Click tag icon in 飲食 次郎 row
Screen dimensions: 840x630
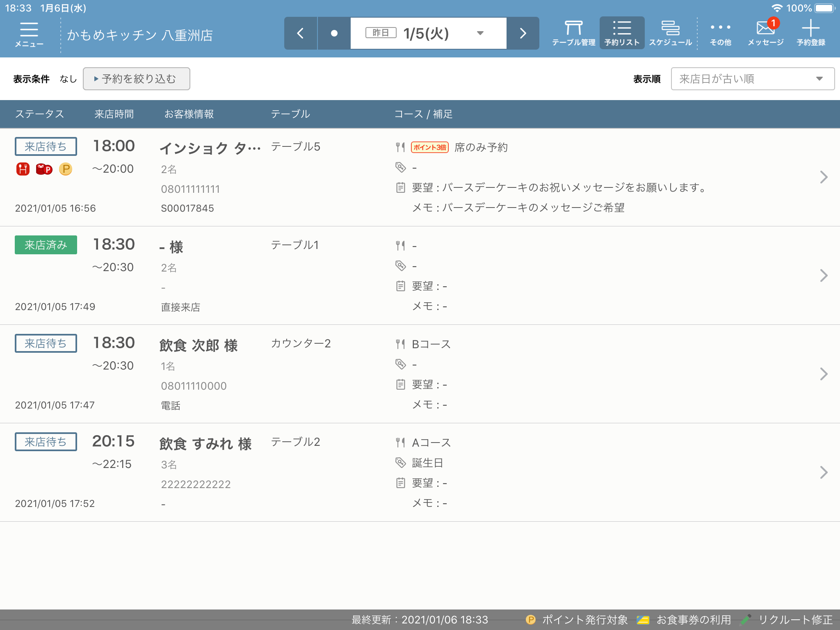tap(401, 364)
